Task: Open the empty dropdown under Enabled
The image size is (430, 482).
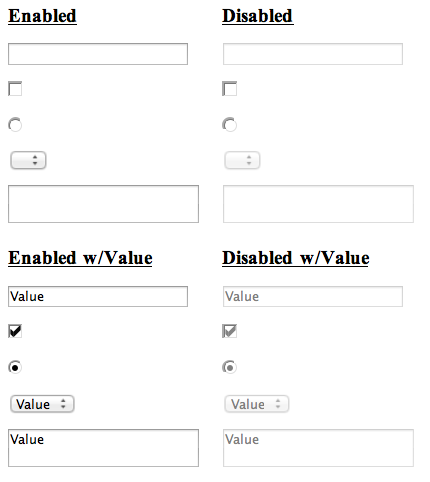Action: [28, 160]
